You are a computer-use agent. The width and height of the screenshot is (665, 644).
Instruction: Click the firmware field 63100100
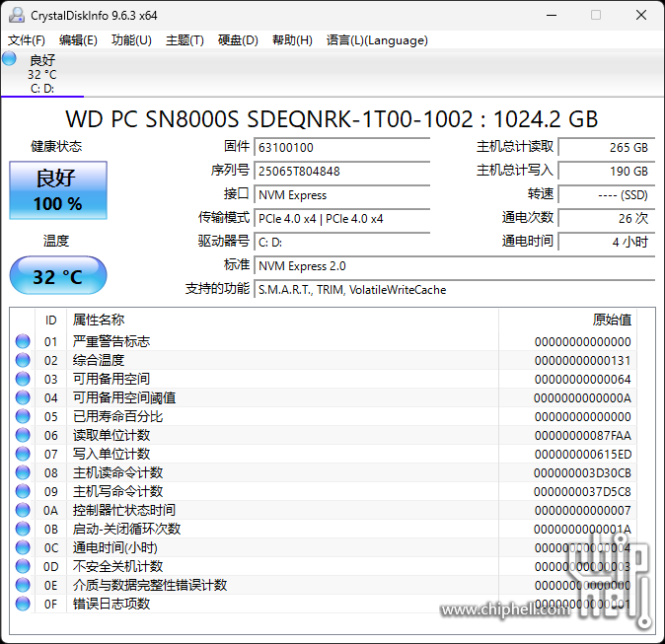(341, 148)
